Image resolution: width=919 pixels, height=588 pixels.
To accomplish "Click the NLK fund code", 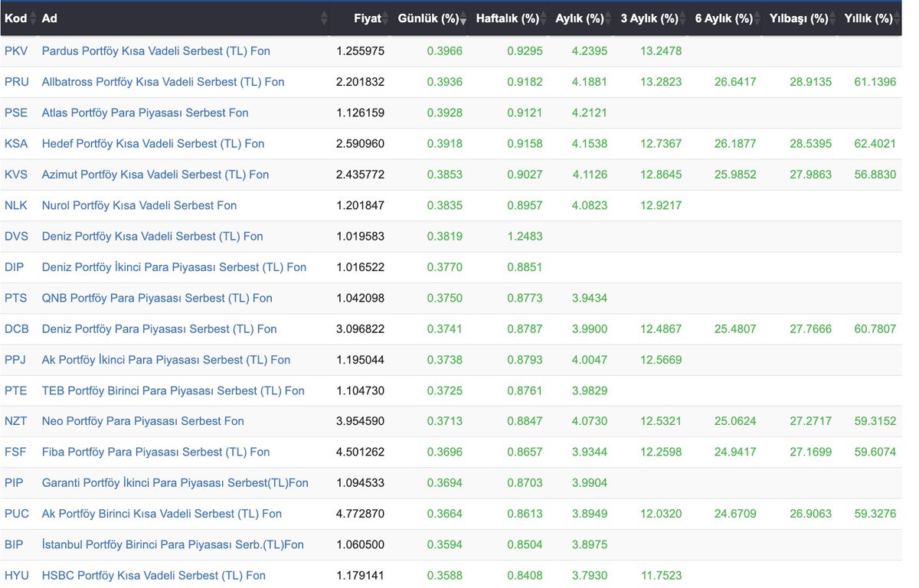I will point(16,205).
